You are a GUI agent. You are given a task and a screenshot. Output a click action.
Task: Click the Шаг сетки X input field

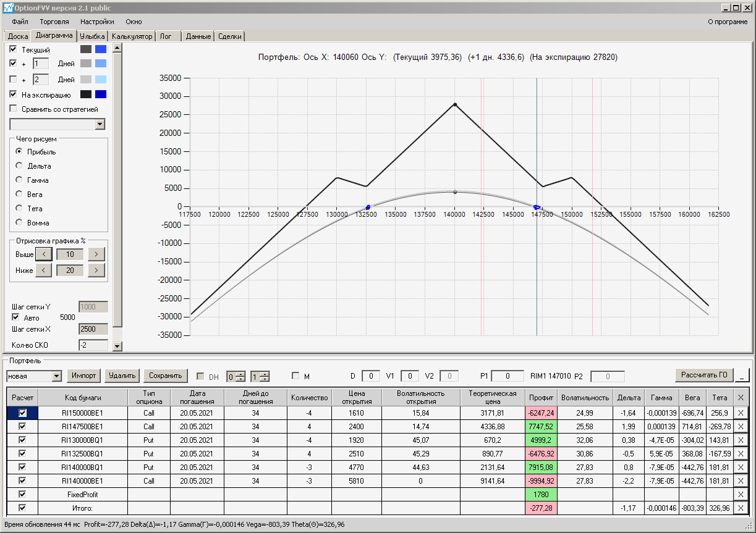click(93, 329)
